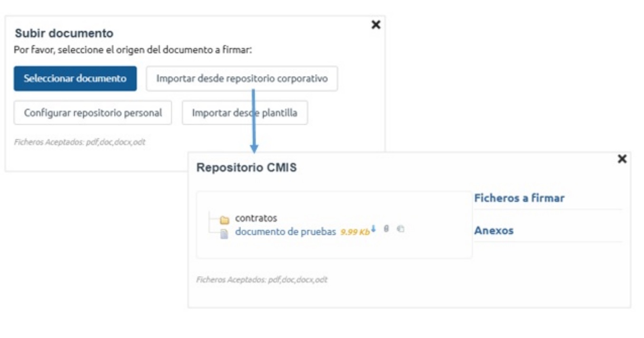Click the blue Seleccionar documento button
The width and height of the screenshot is (644, 338).
pyautogui.click(x=75, y=78)
